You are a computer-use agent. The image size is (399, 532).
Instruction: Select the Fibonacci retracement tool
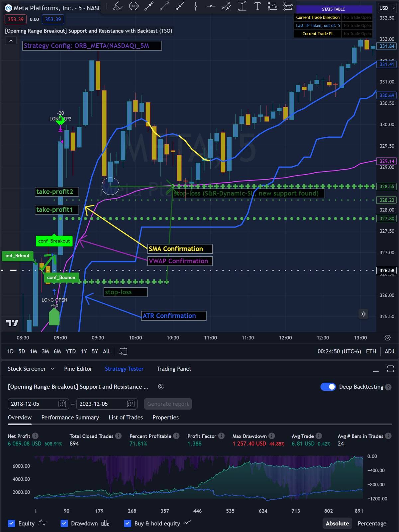[272, 6]
